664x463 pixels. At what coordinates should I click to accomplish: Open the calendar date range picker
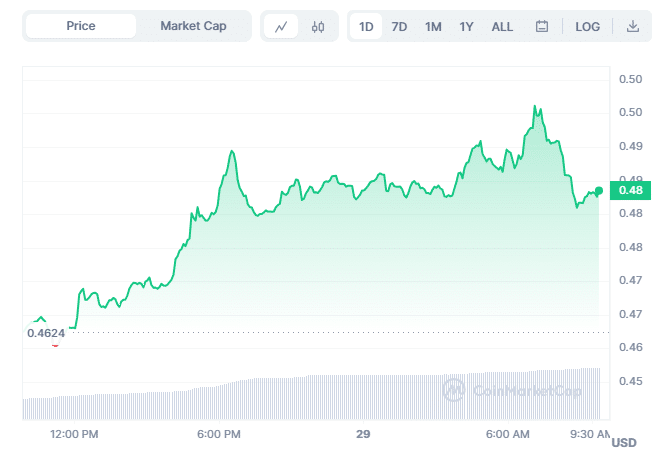(x=542, y=26)
